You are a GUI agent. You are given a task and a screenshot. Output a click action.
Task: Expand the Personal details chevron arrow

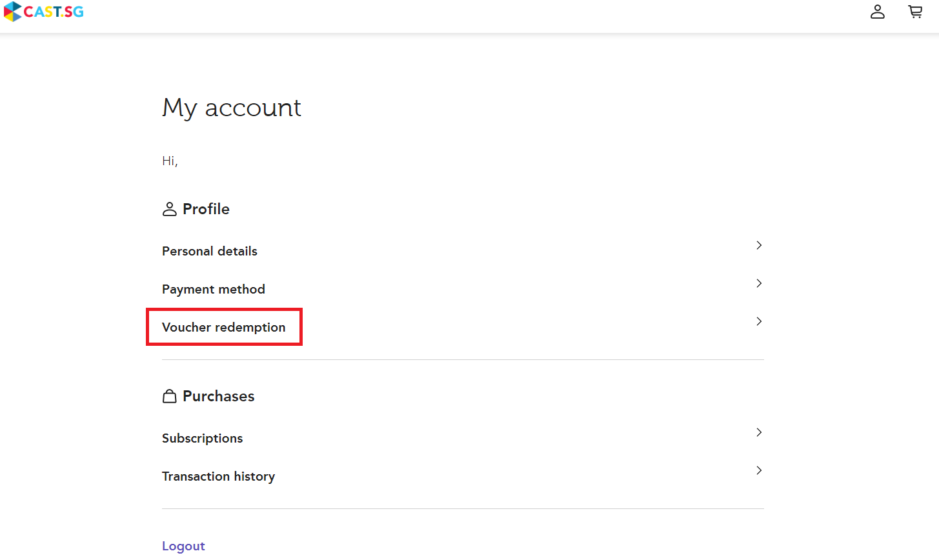coord(759,245)
